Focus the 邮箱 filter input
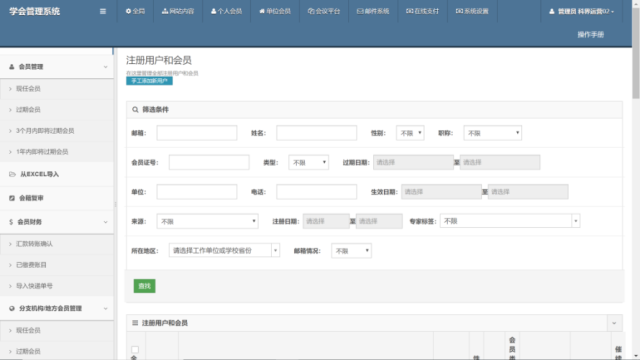The height and width of the screenshot is (360, 640). [x=197, y=133]
